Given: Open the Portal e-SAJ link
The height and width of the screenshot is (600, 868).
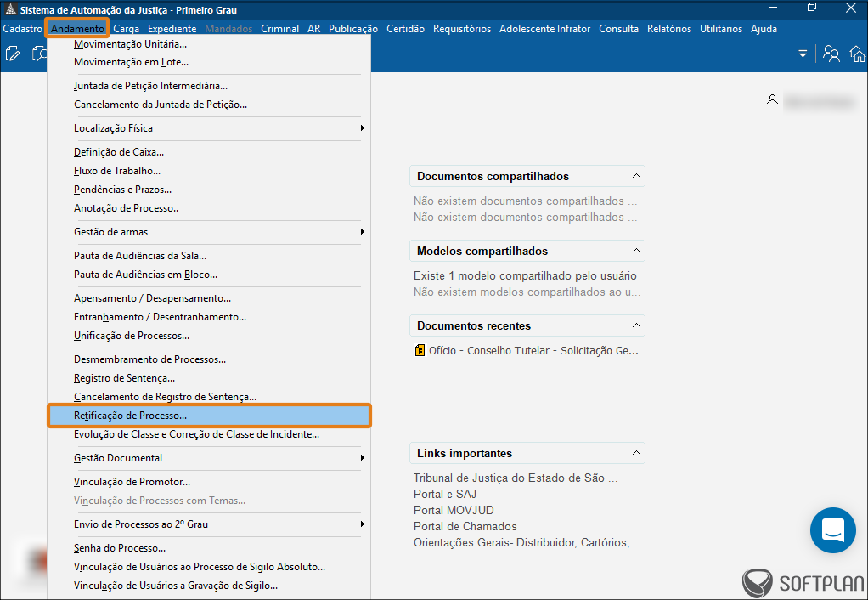Looking at the screenshot, I should (445, 494).
